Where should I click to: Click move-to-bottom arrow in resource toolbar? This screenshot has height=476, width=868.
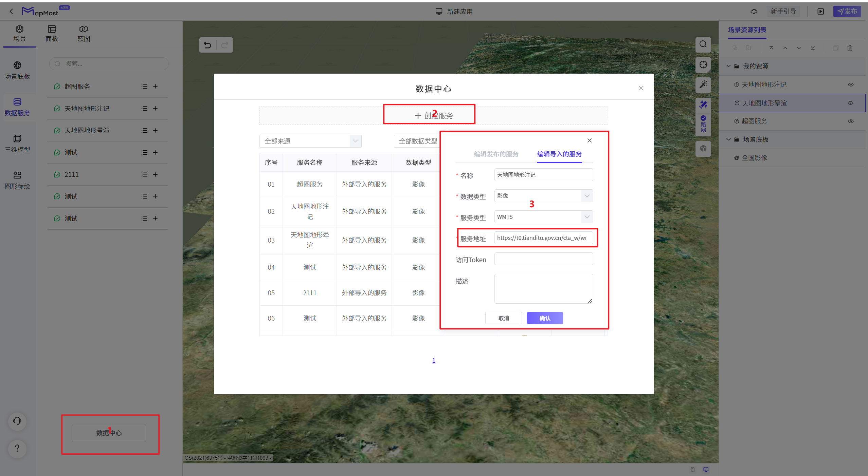[813, 48]
